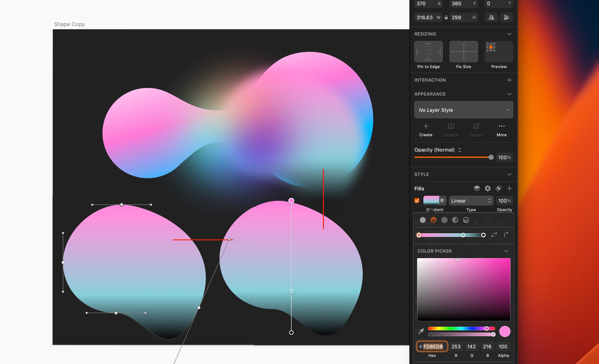
Task: Open the Linear gradient type dropdown
Action: tap(471, 201)
